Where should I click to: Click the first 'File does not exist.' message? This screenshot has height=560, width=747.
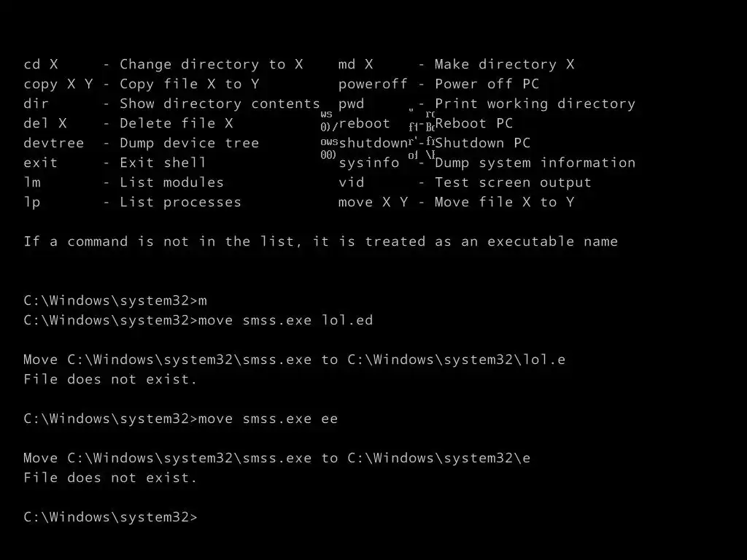(110, 379)
